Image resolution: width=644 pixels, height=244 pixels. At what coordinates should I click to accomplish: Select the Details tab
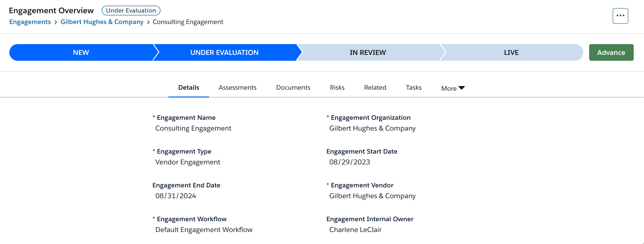click(x=188, y=87)
